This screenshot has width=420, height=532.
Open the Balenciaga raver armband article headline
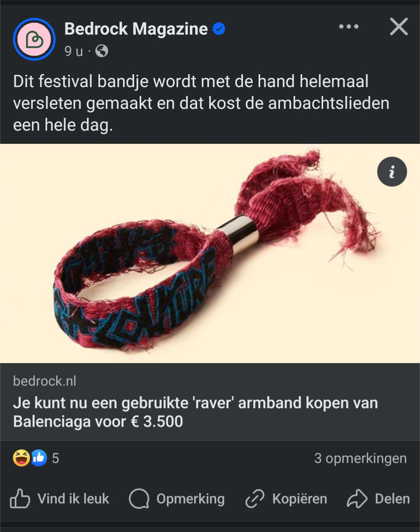pos(196,412)
